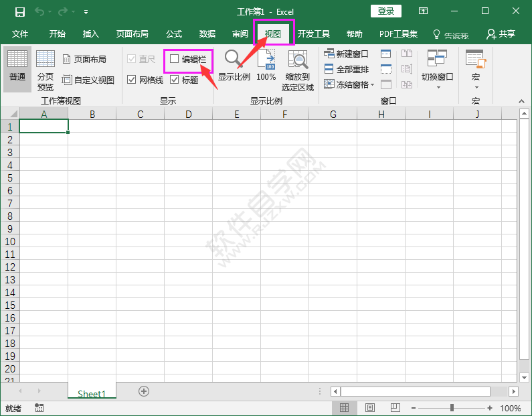Click Arrange All (全部重排)
This screenshot has width=532, height=416.
[346, 69]
